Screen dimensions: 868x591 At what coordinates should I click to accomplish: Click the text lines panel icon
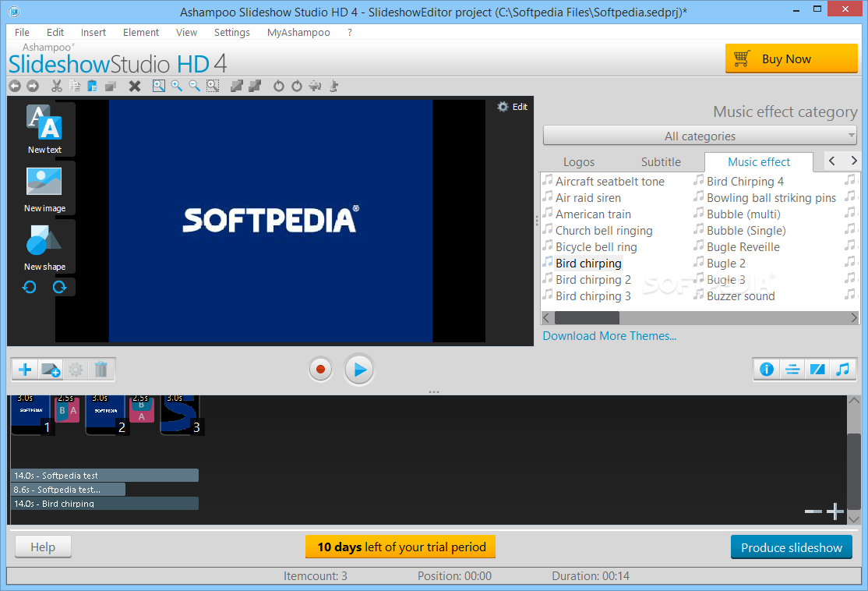792,370
